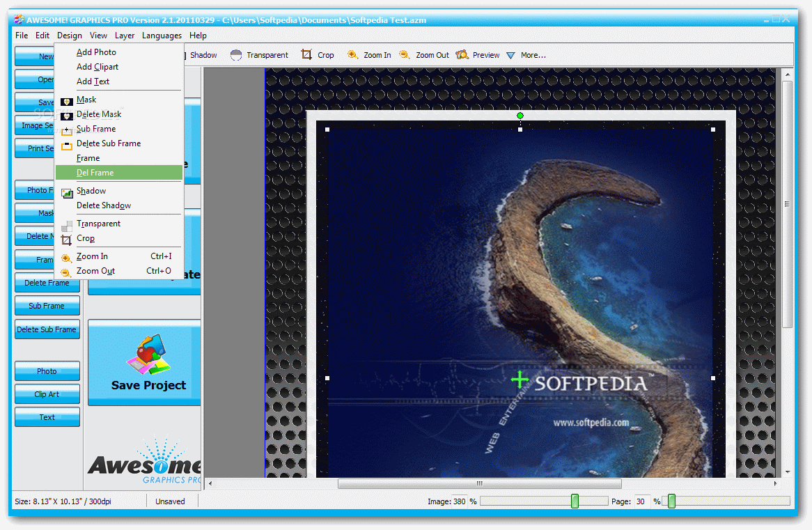Click the Zoom Out icon in Design menu

click(66, 272)
